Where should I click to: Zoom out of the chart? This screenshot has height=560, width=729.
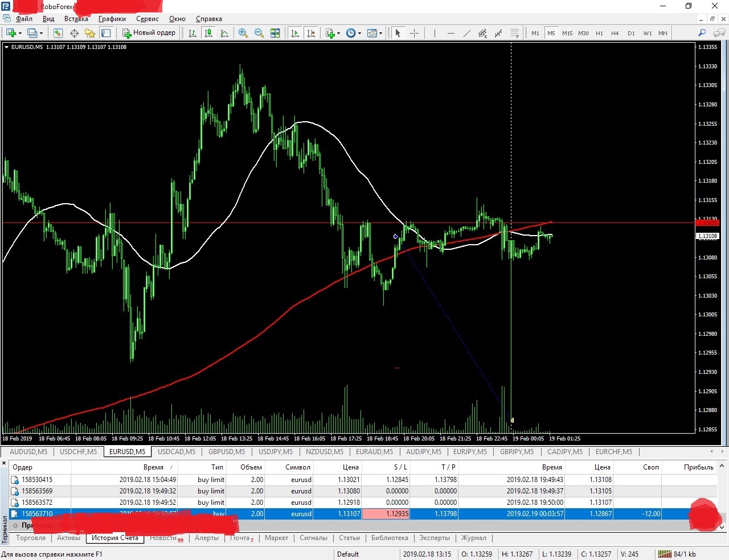click(x=259, y=33)
